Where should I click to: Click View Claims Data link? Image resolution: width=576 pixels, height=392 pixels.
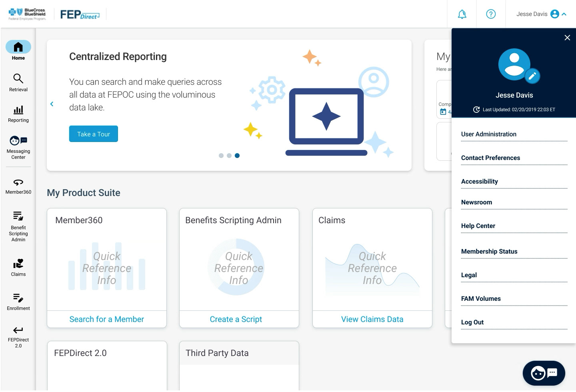(372, 319)
